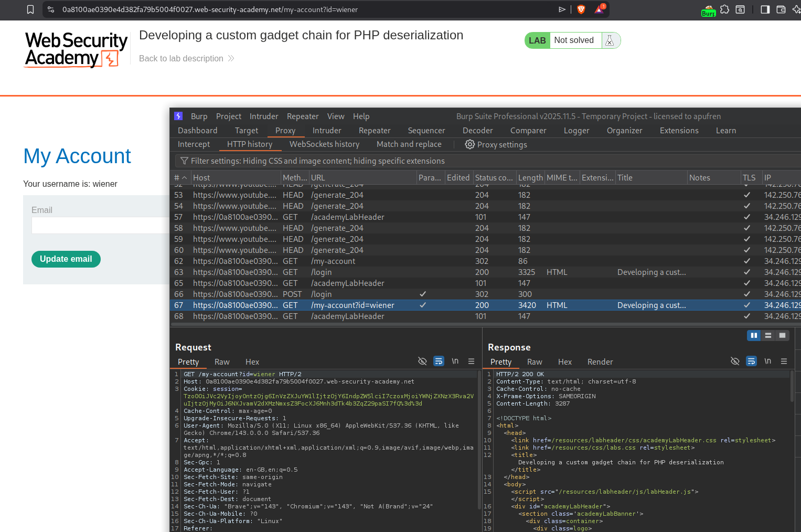Click the Update email button
The height and width of the screenshot is (532, 801).
66,259
